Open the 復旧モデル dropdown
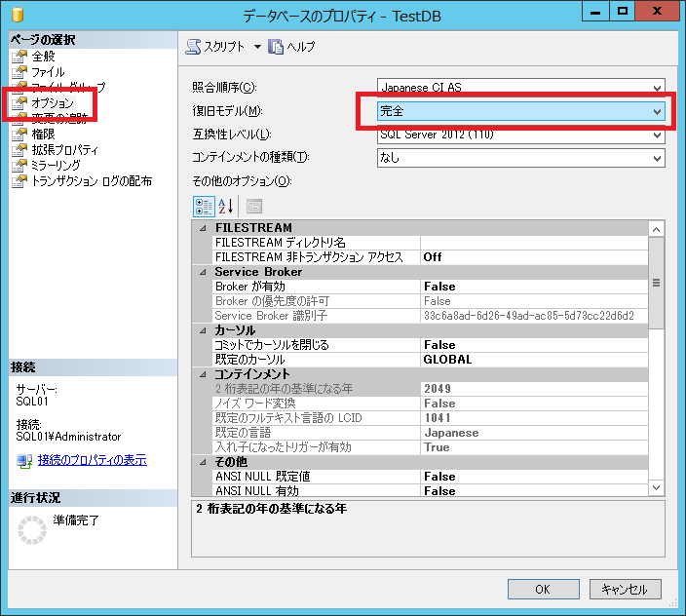Screen dimensions: 686x616 [x=656, y=111]
